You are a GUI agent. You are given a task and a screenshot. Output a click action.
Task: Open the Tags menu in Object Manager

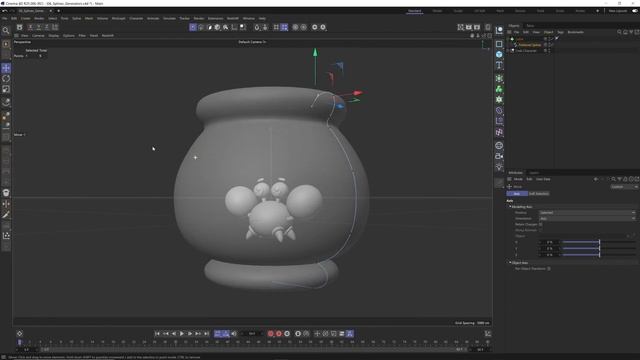[x=560, y=32]
